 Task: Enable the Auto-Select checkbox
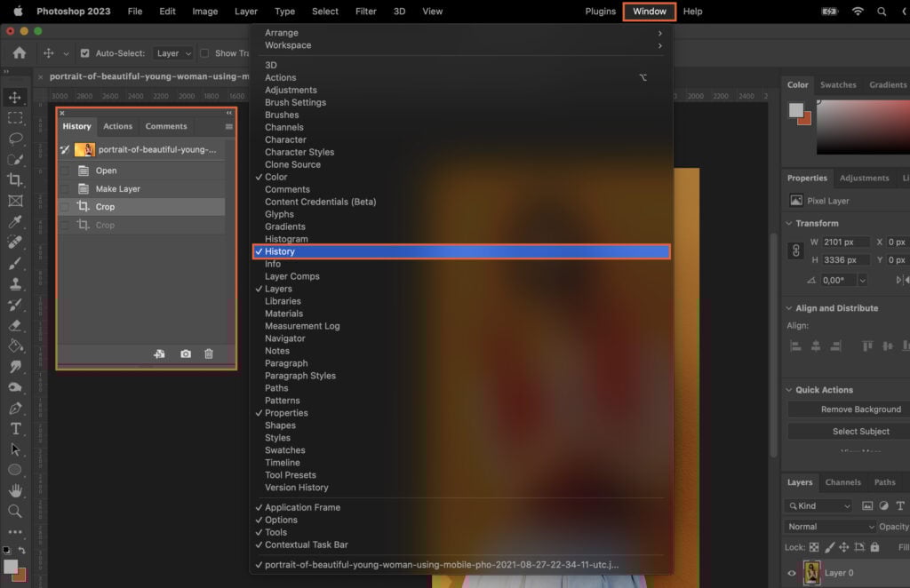tap(85, 52)
